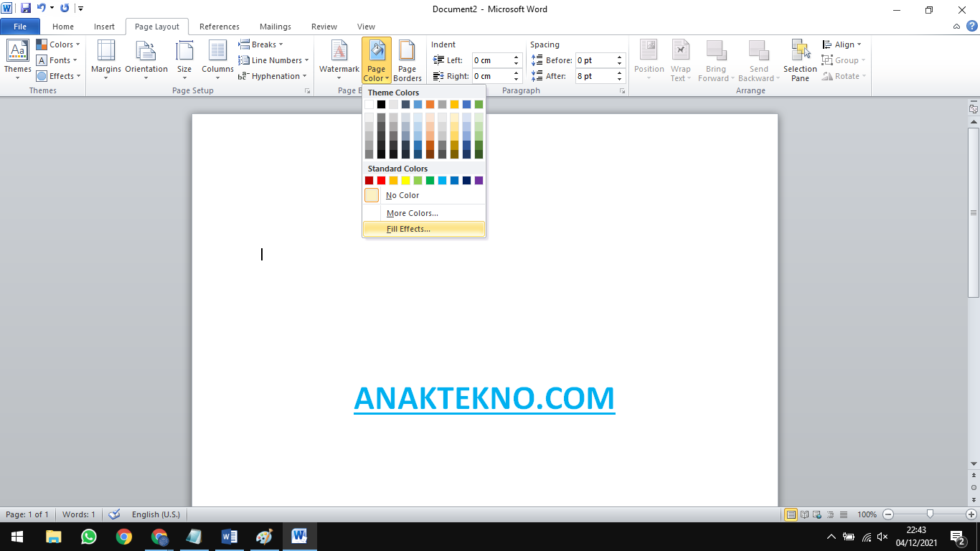Click the ANAKTEKNO.COM hyperlink
Image resolution: width=980 pixels, height=551 pixels.
(x=484, y=398)
